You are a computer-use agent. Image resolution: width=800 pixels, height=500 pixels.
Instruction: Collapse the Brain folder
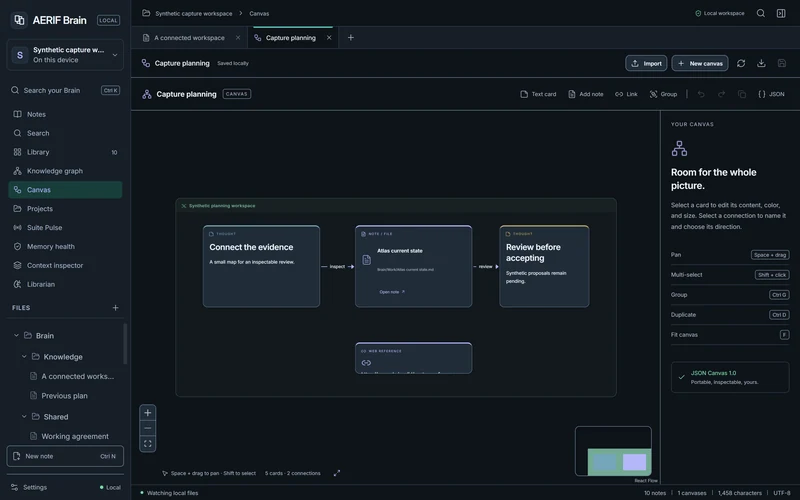pos(16,335)
